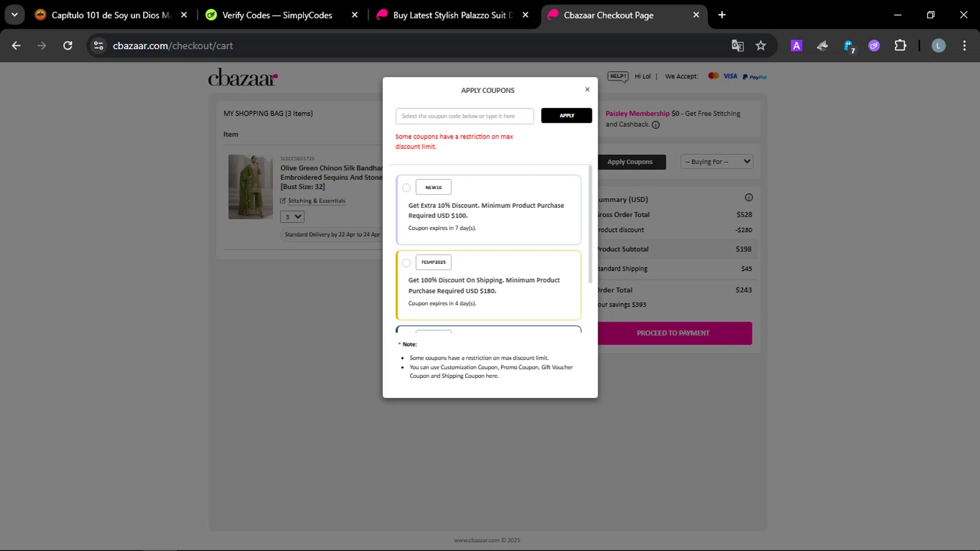Select the NEW10 coupon radio button
980x551 pixels.
coord(406,188)
